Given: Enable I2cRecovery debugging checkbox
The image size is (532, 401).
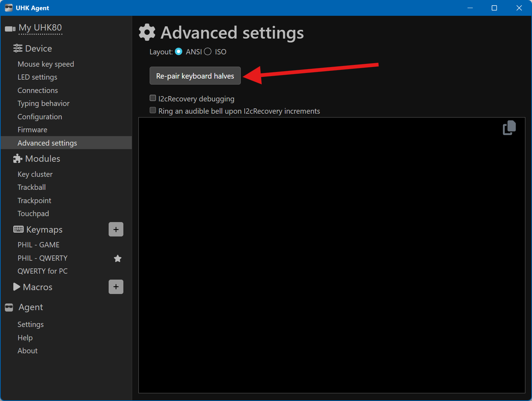Looking at the screenshot, I should [153, 98].
